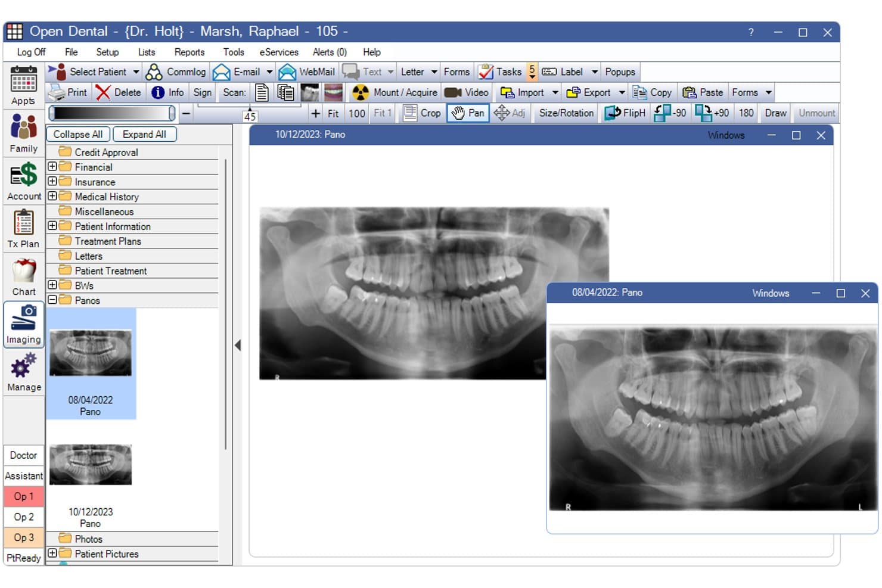Screen dimensions: 882x588
Task: Open the Op 1 operatory button
Action: (x=24, y=496)
